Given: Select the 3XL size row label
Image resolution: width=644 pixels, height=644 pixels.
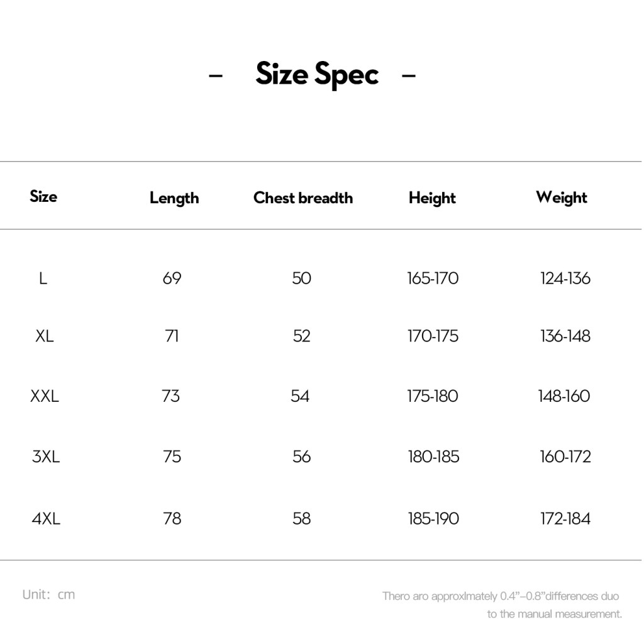Looking at the screenshot, I should click(x=46, y=457).
